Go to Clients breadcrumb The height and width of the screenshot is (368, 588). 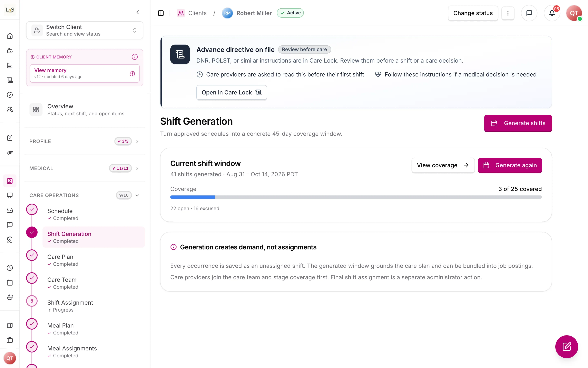192,13
